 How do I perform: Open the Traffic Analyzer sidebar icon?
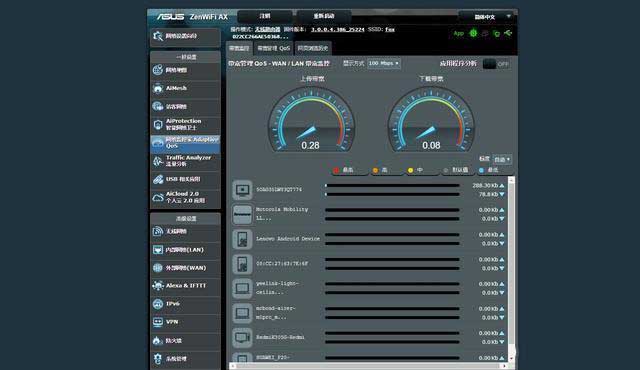[158, 161]
